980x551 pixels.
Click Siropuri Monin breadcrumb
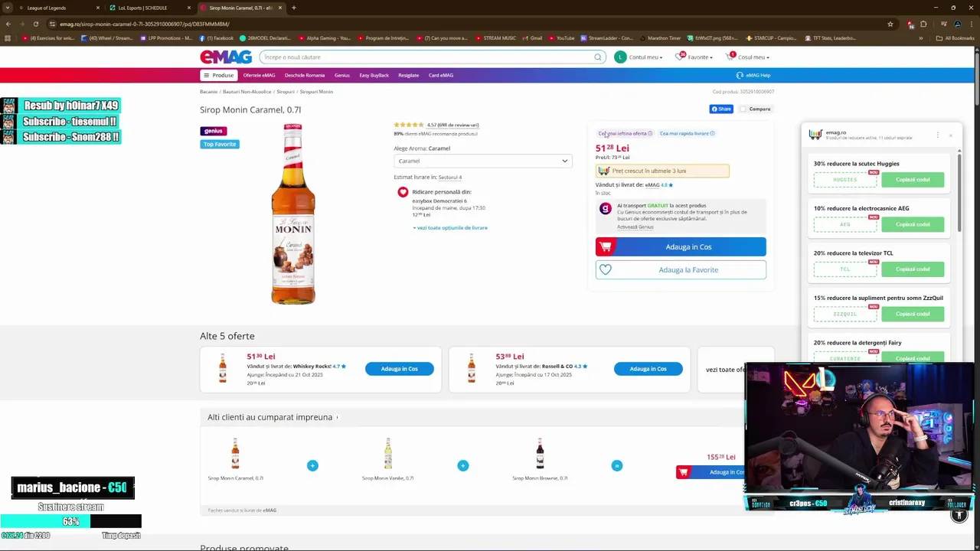(316, 92)
